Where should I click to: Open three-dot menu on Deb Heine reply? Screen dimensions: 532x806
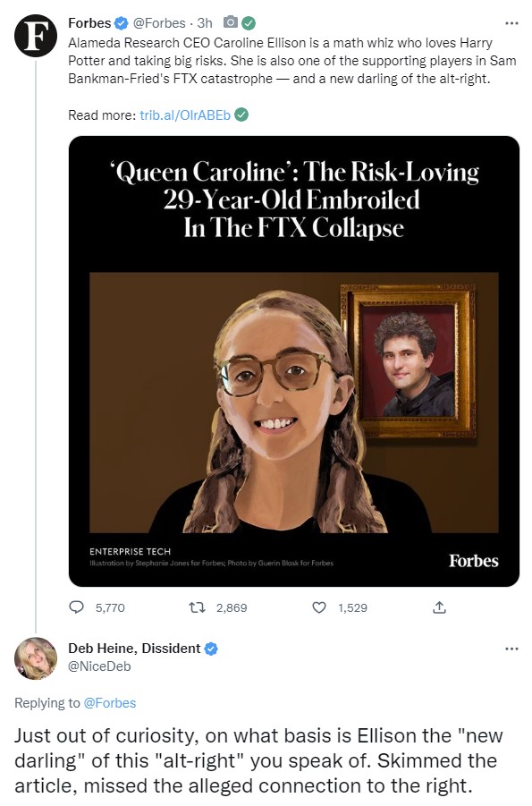click(511, 649)
